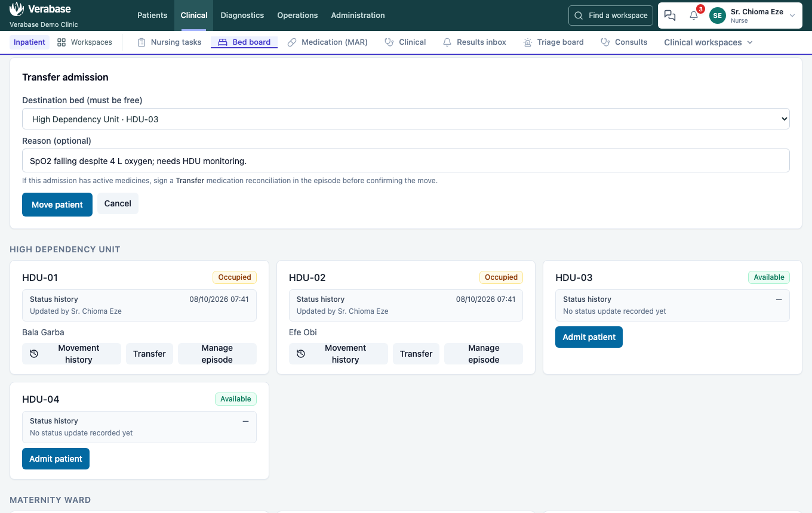Open the Operations menu
This screenshot has width=812, height=513.
tap(297, 16)
